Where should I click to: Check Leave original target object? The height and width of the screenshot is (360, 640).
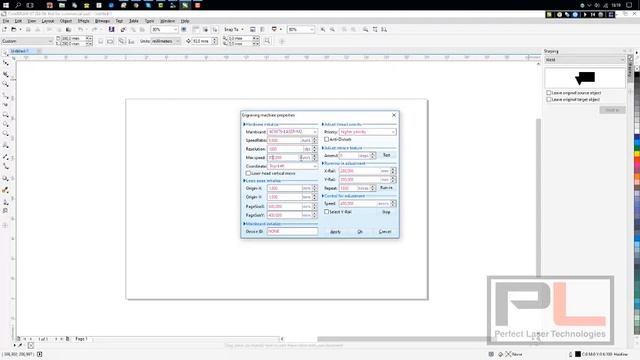coord(549,99)
